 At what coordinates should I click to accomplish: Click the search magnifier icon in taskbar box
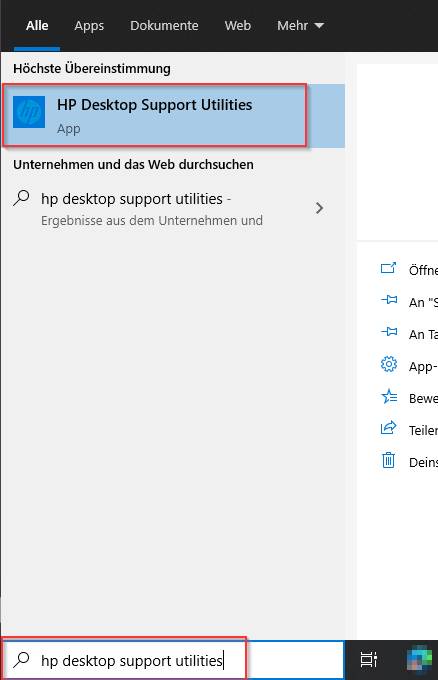pos(21,660)
